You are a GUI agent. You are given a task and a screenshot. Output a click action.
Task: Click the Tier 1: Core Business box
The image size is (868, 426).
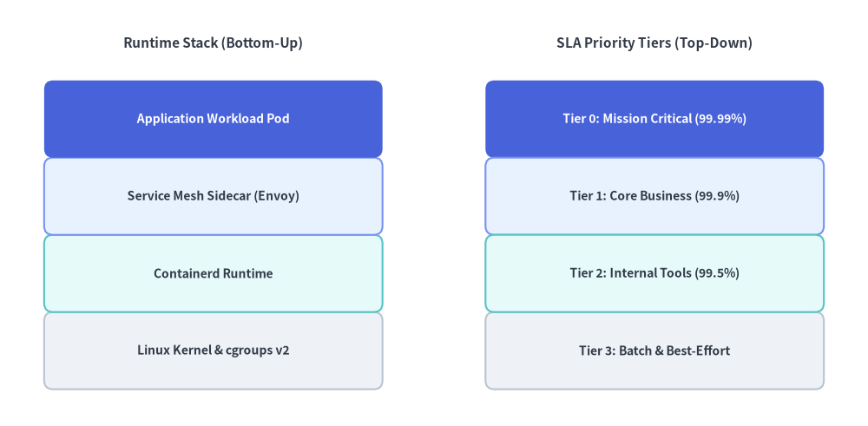pos(654,196)
